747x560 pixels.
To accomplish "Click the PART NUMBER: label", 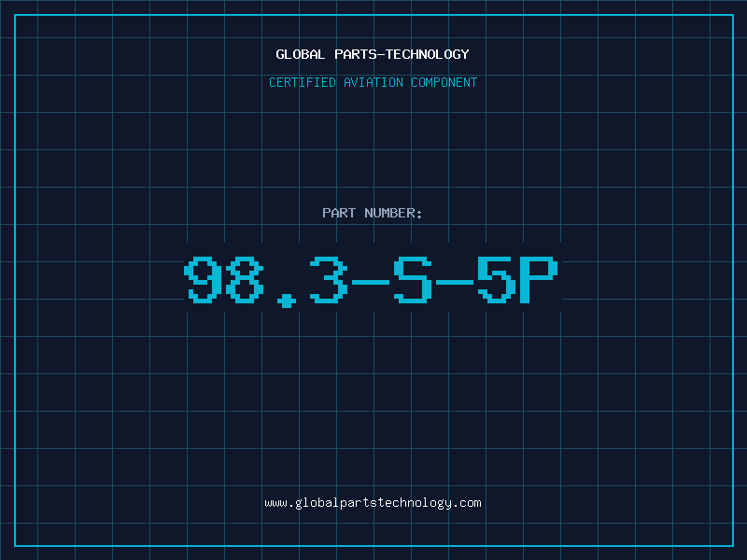I will (x=372, y=213).
